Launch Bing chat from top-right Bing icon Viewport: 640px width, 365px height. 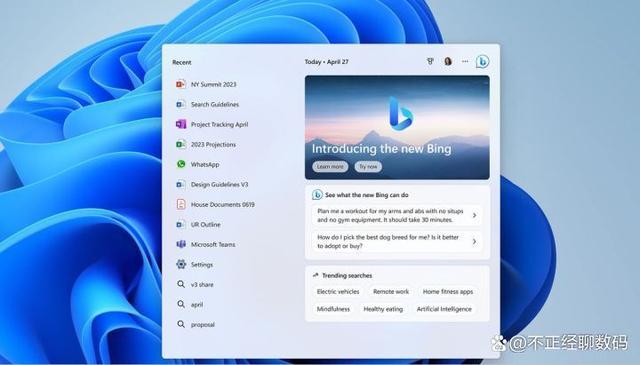[482, 62]
